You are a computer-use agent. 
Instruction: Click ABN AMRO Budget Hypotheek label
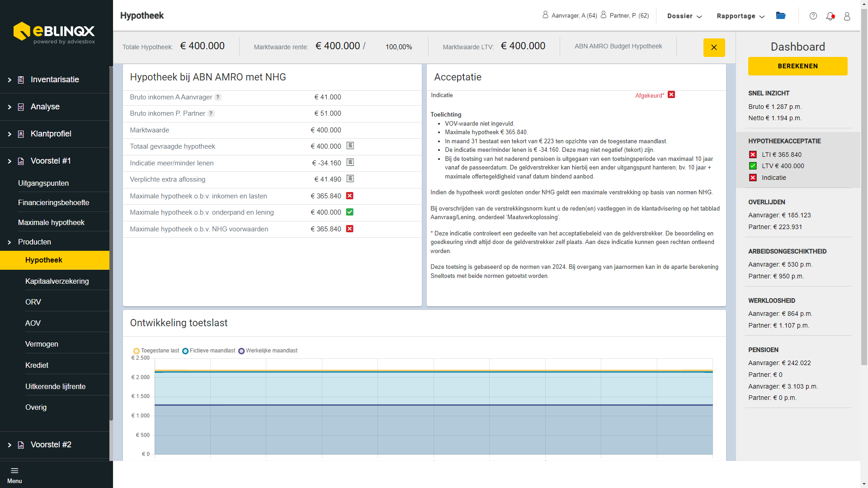(618, 46)
